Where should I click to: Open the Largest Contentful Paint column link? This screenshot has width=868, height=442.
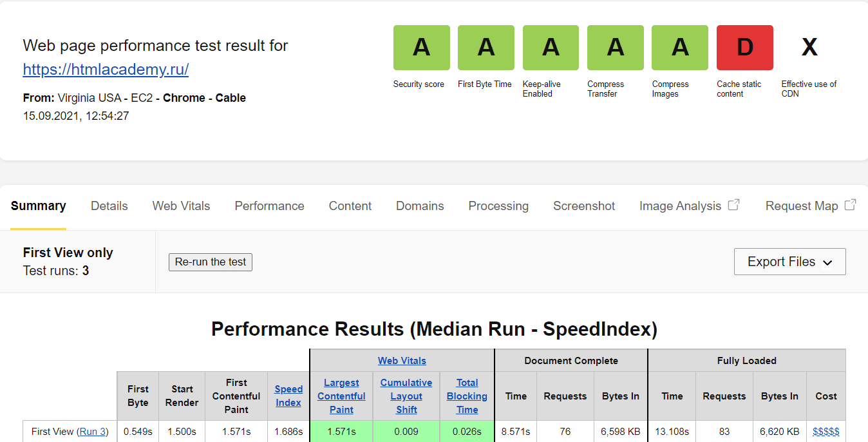(341, 396)
